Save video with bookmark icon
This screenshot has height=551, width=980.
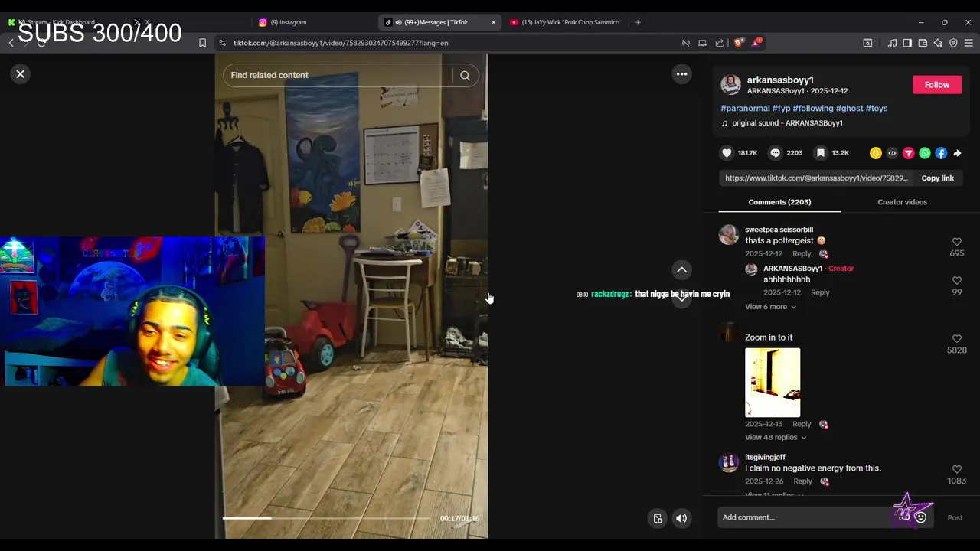click(820, 153)
